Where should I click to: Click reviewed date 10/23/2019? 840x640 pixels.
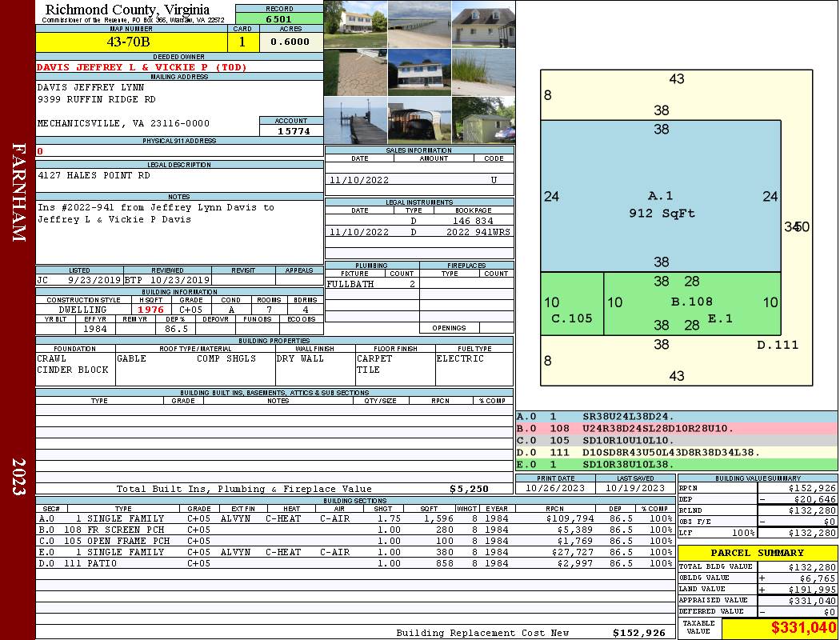179,279
